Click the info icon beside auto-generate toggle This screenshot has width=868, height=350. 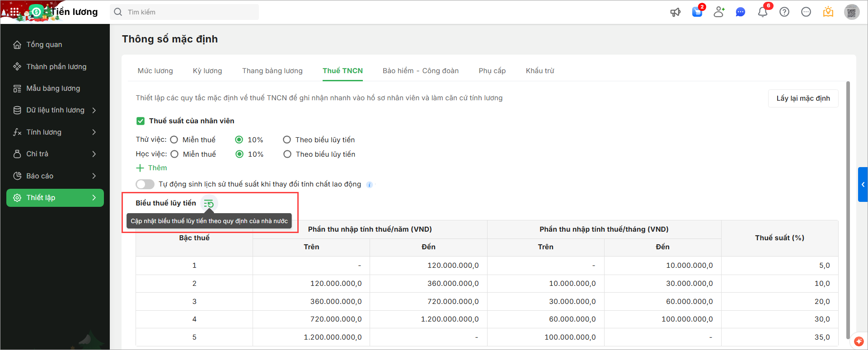[369, 185]
